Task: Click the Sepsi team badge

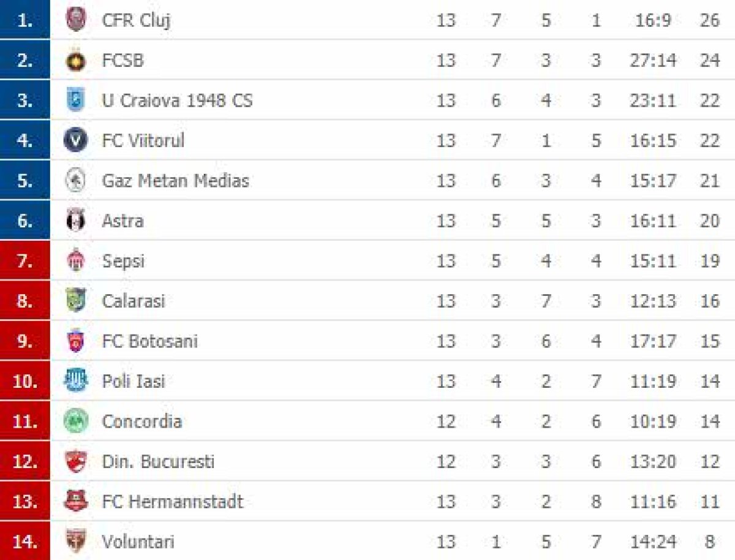Action: (x=75, y=261)
